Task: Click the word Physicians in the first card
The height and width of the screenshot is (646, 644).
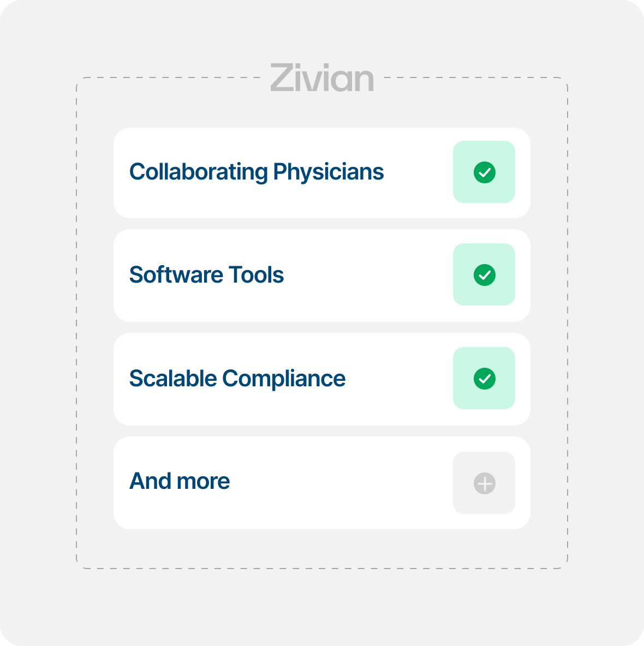Action: tap(328, 172)
